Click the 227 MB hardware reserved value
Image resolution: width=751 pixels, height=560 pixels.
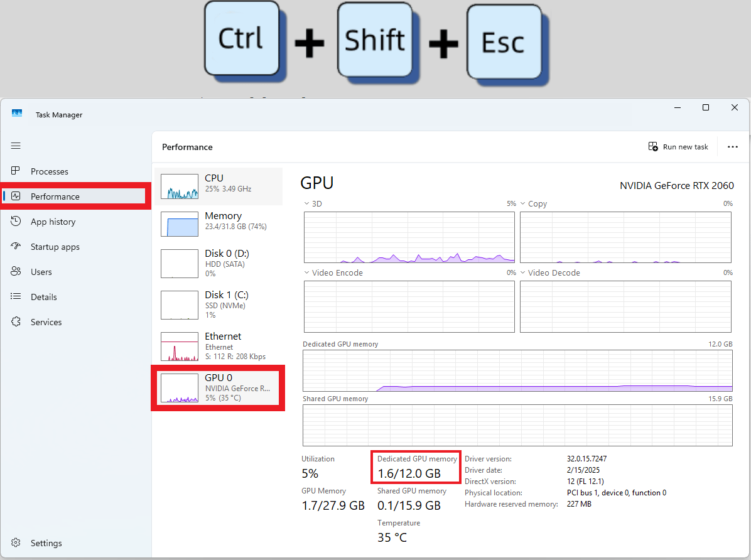(x=578, y=504)
